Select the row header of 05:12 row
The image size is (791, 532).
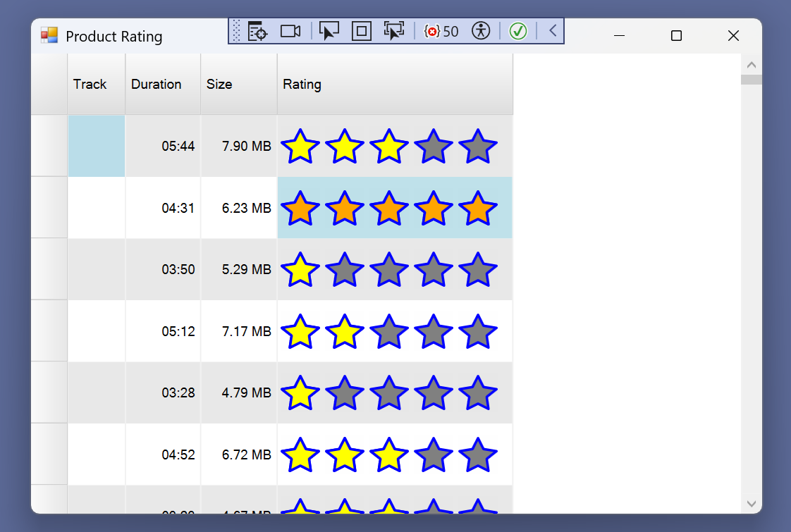(x=49, y=331)
